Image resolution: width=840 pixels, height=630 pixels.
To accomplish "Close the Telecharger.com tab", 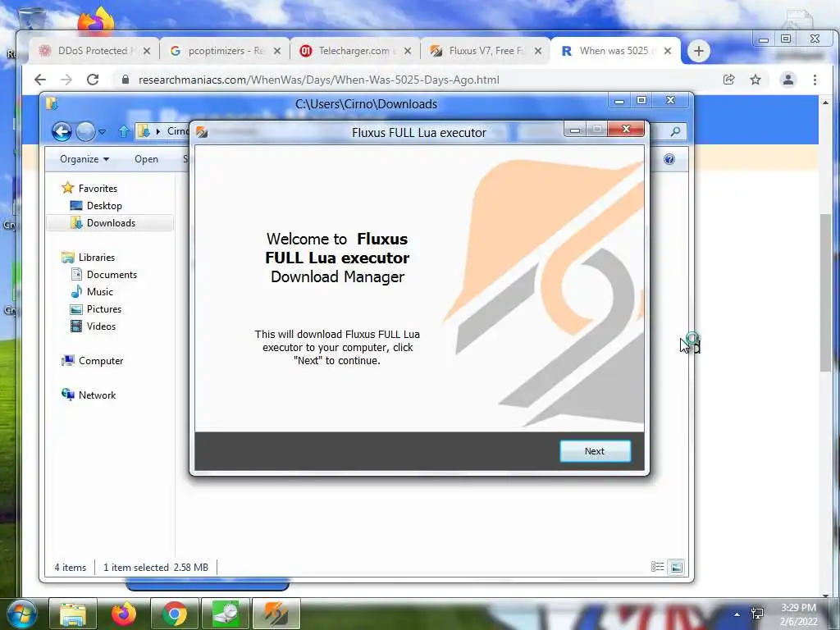I will (408, 51).
